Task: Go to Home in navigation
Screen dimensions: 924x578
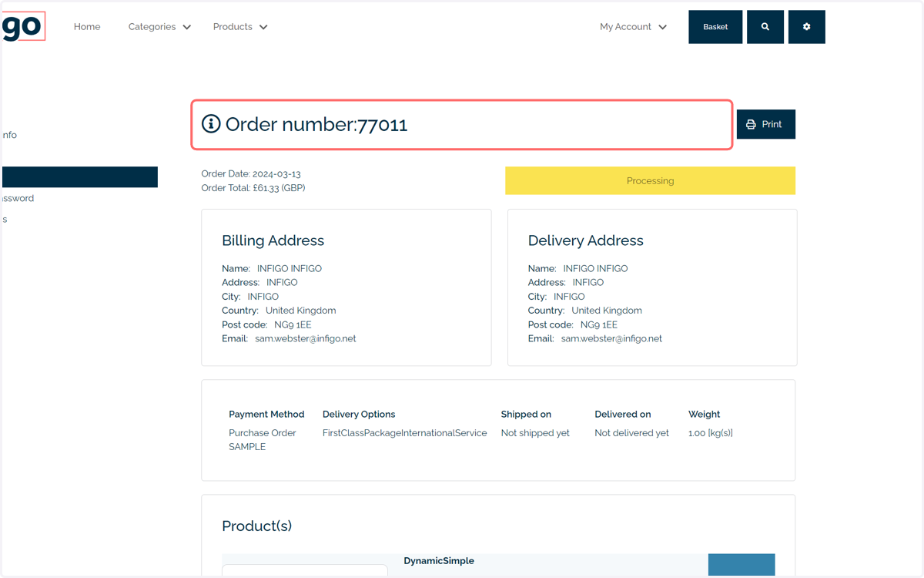Action: click(87, 27)
